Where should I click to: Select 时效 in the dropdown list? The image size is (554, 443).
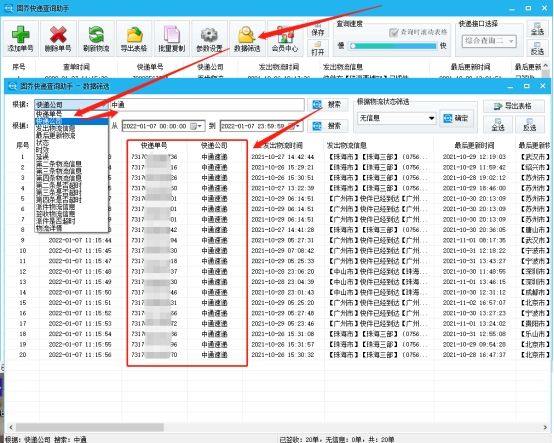pyautogui.click(x=71, y=149)
